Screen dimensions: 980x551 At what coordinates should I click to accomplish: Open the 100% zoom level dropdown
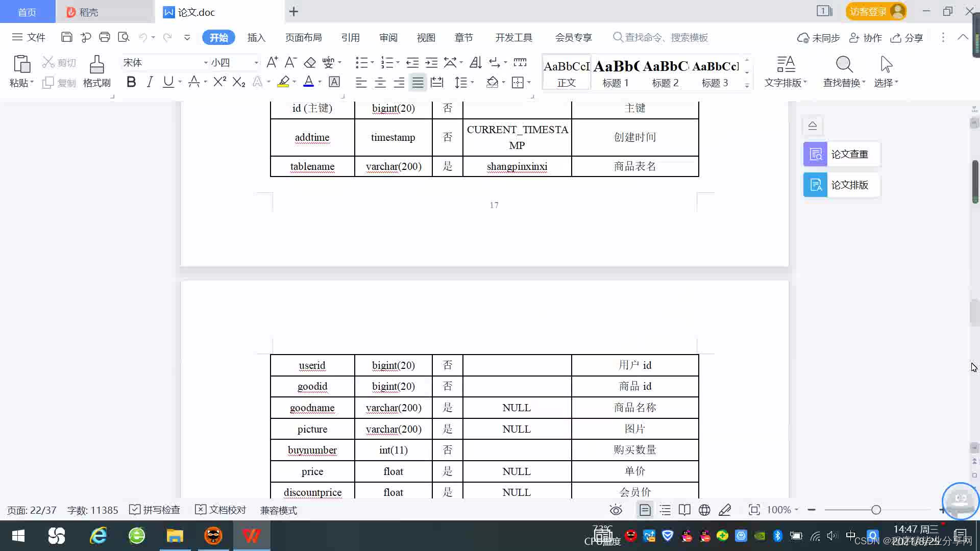(782, 510)
